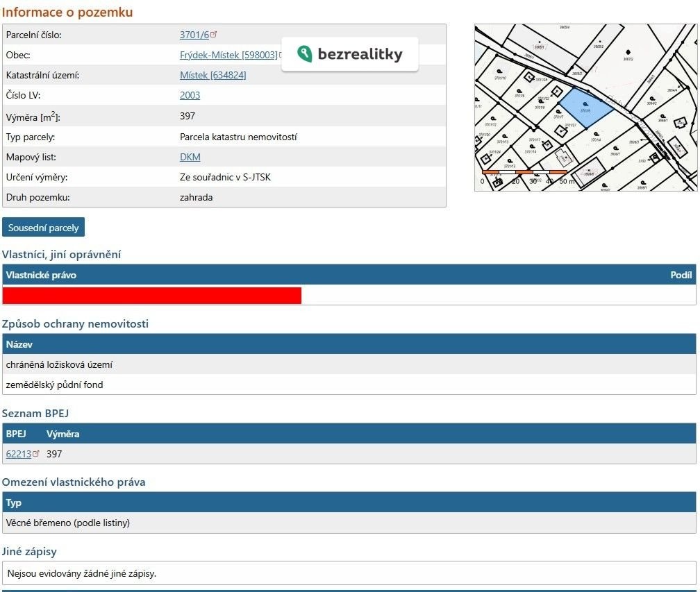Click external link icon beside 62213
The height and width of the screenshot is (592, 700).
(x=36, y=453)
